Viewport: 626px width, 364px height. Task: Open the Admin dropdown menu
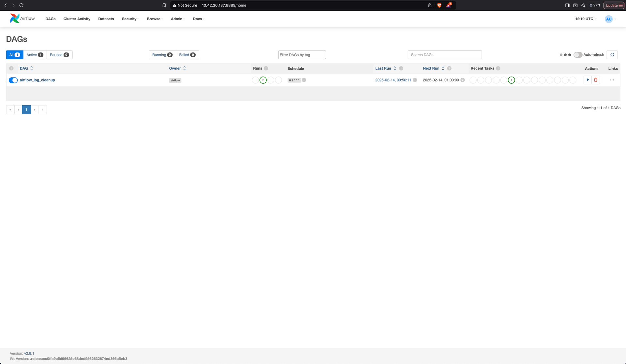pos(178,19)
